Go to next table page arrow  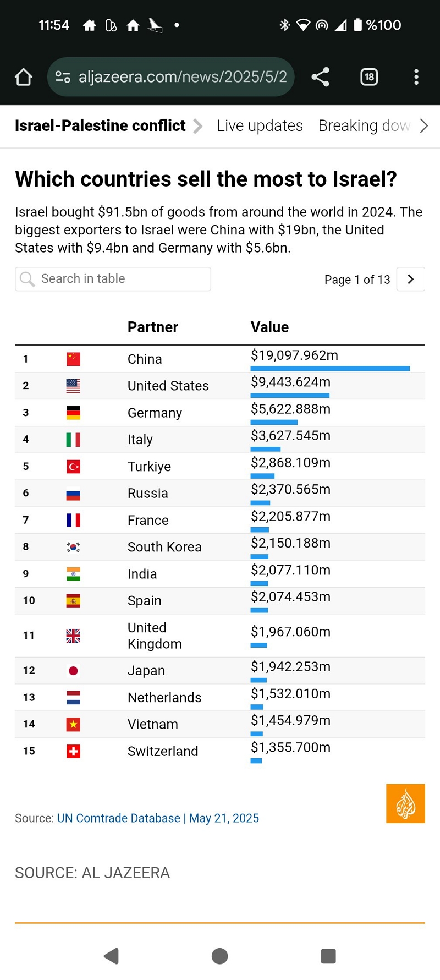(410, 279)
